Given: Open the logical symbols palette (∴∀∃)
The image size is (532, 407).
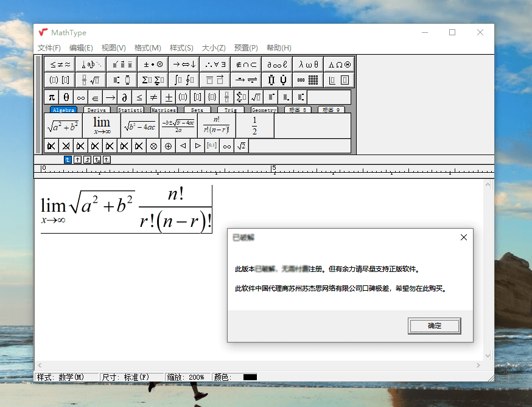Looking at the screenshot, I should pos(215,64).
